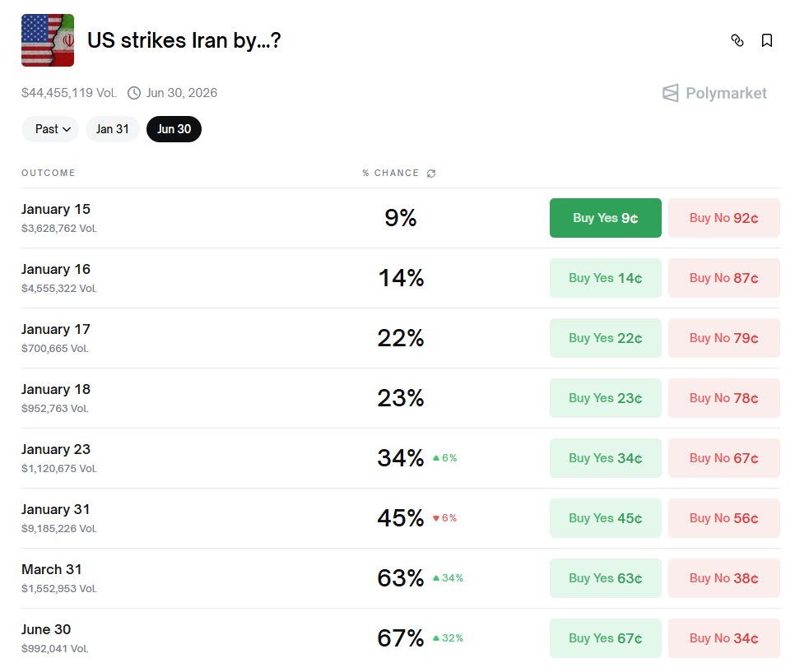Buy Yes at 22¢ for January 17
The height and width of the screenshot is (672, 795).
tap(605, 338)
